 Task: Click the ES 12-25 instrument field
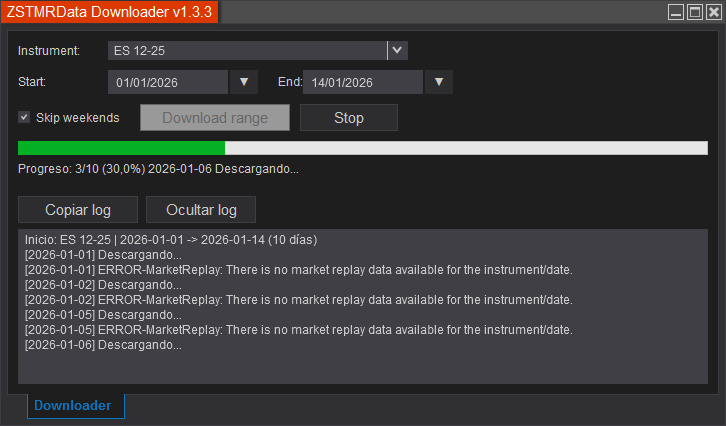(x=246, y=50)
